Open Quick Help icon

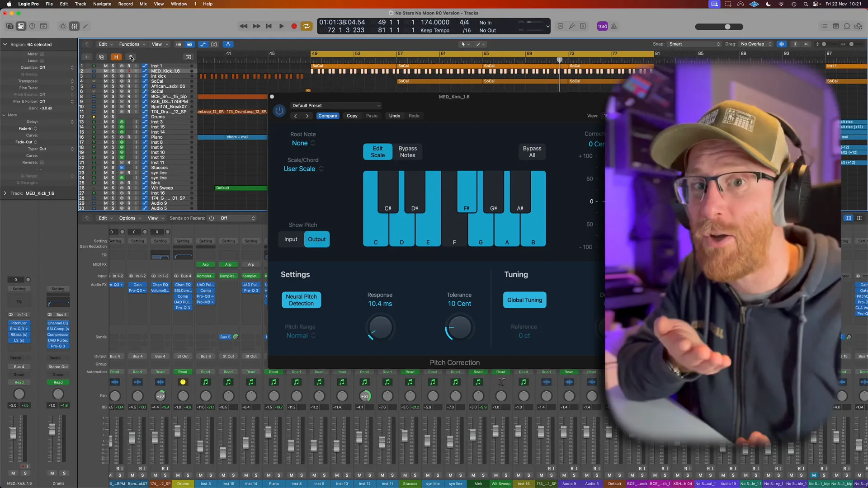click(32, 26)
